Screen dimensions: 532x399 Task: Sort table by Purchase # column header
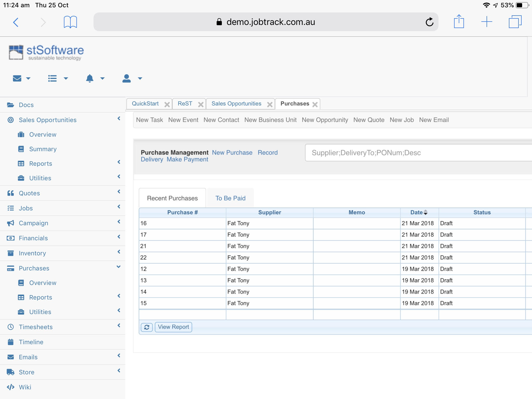click(x=182, y=212)
